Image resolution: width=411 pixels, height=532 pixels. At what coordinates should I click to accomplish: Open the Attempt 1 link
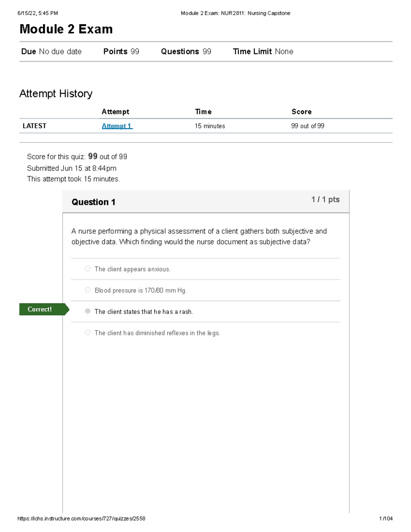[117, 126]
